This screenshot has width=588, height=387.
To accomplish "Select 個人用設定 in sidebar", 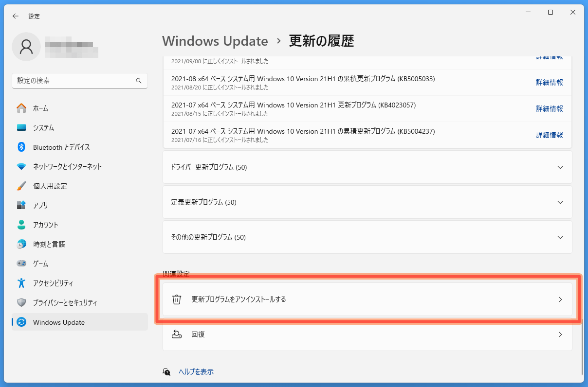I will point(80,186).
